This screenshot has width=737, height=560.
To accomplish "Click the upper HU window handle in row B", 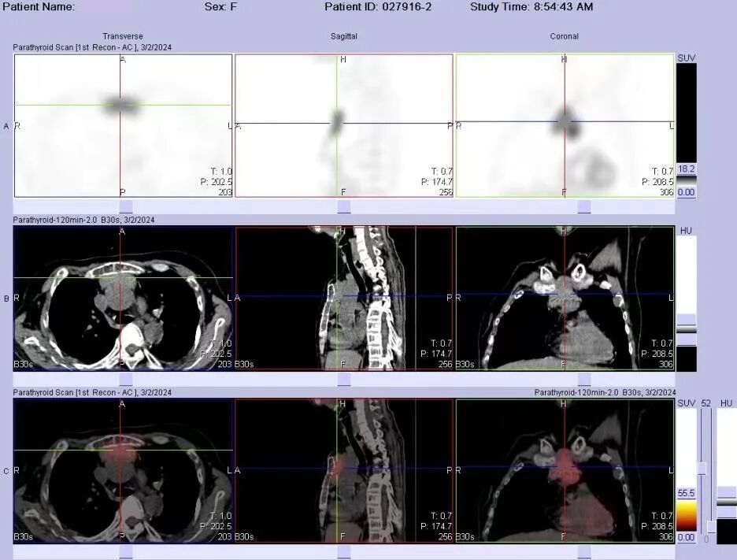I will pos(687,320).
